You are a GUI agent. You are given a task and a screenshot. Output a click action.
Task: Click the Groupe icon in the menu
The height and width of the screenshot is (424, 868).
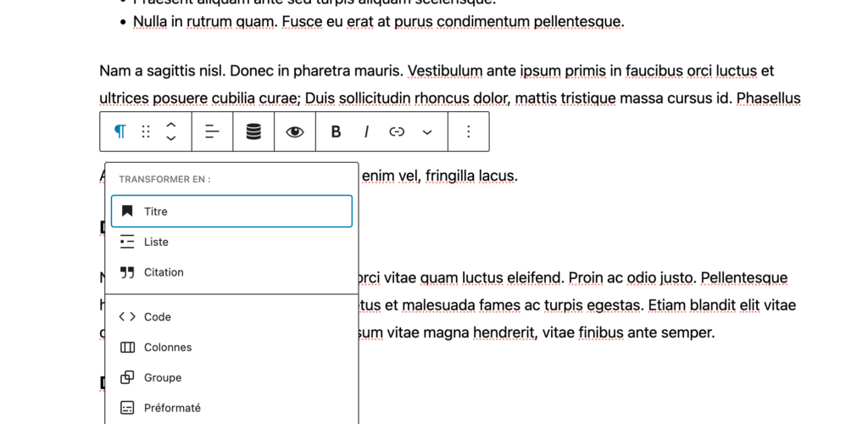tap(127, 378)
